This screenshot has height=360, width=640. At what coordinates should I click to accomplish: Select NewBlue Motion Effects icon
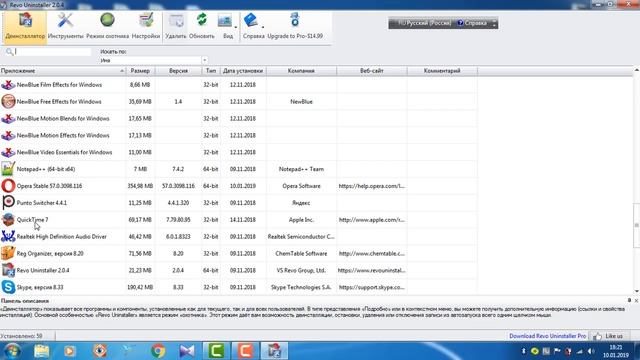tap(8, 136)
